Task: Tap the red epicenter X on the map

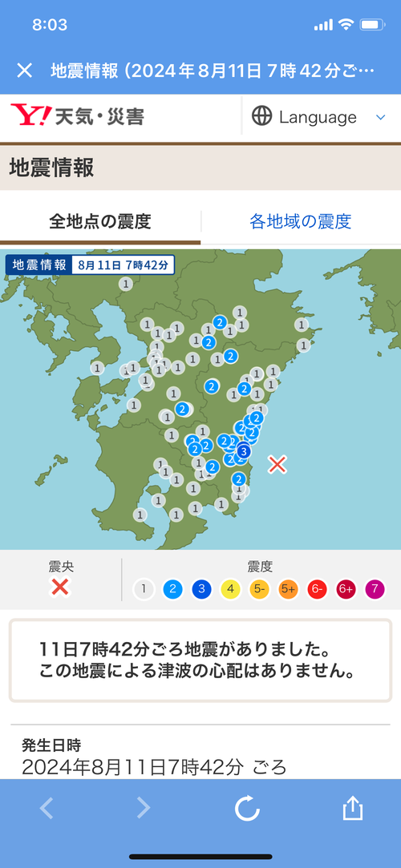Action: 277,464
